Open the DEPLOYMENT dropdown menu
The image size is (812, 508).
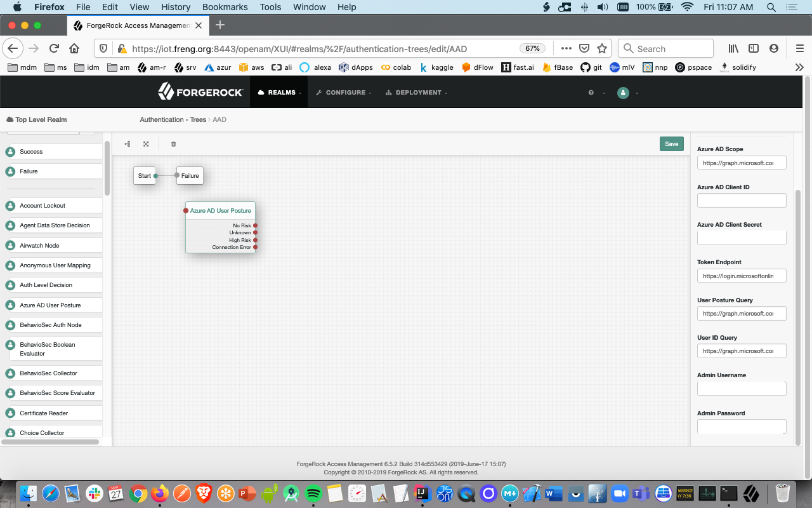point(416,93)
